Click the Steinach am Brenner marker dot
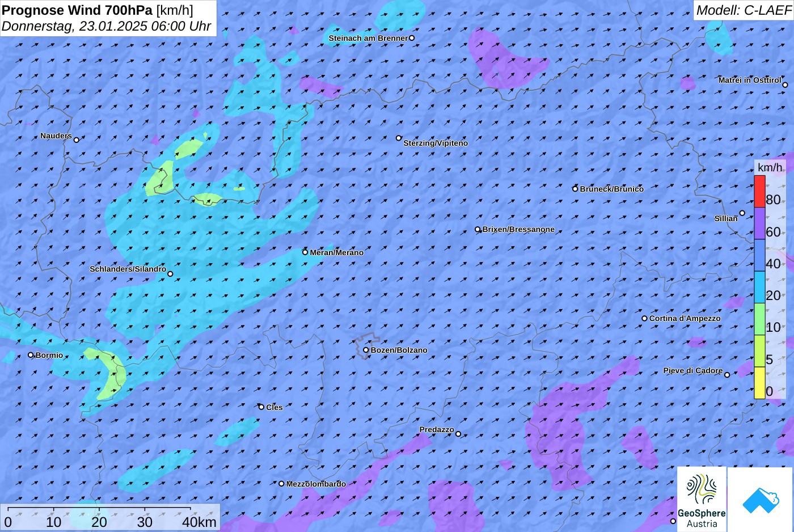 [412, 38]
